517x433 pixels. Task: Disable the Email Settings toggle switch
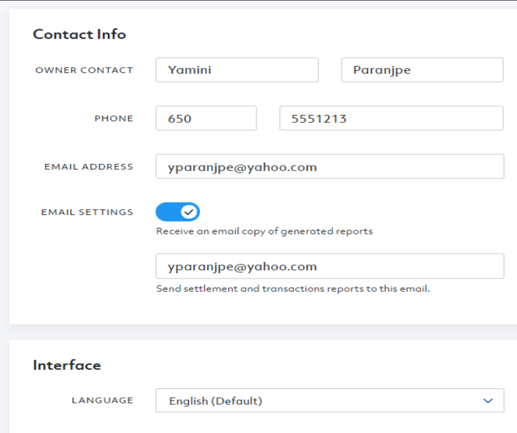pyautogui.click(x=178, y=212)
